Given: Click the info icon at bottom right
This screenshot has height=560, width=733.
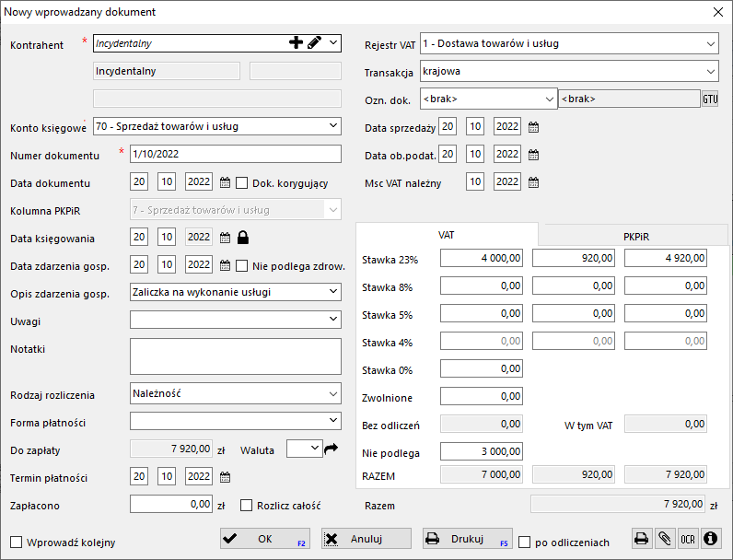Looking at the screenshot, I should (710, 539).
